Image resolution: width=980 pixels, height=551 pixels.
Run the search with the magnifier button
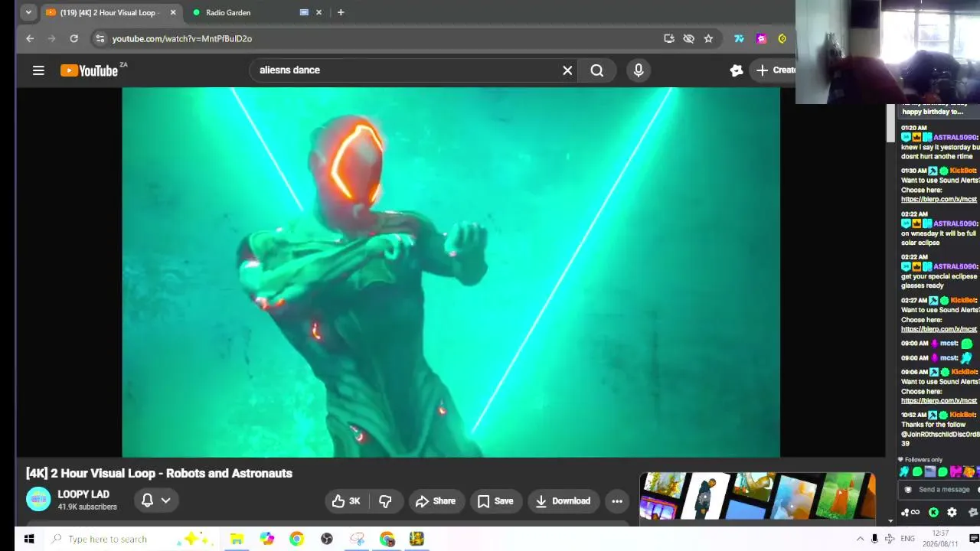tap(597, 70)
